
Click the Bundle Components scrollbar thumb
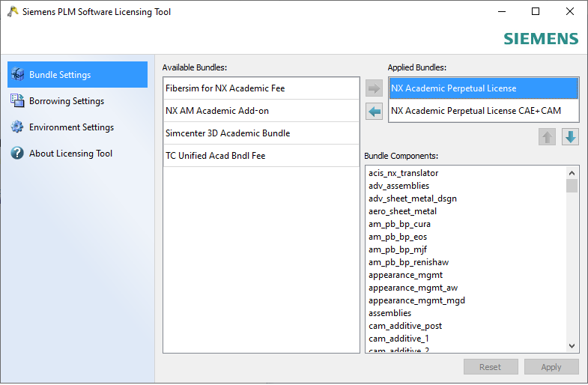[x=572, y=185]
